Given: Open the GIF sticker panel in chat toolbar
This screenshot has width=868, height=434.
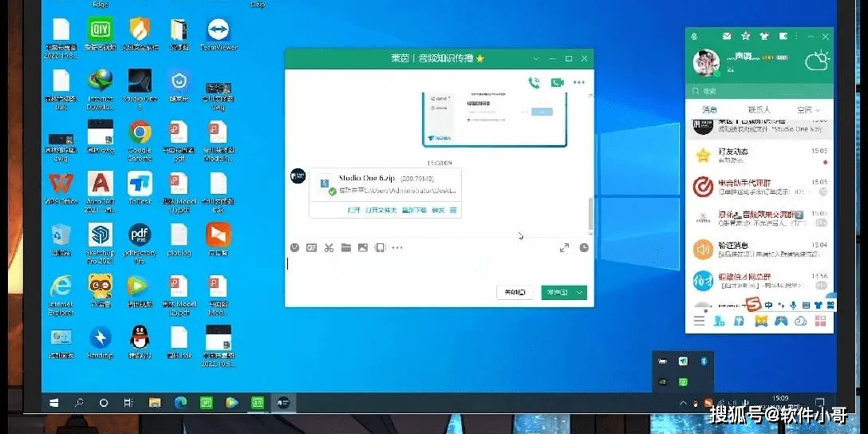Looking at the screenshot, I should [x=312, y=248].
